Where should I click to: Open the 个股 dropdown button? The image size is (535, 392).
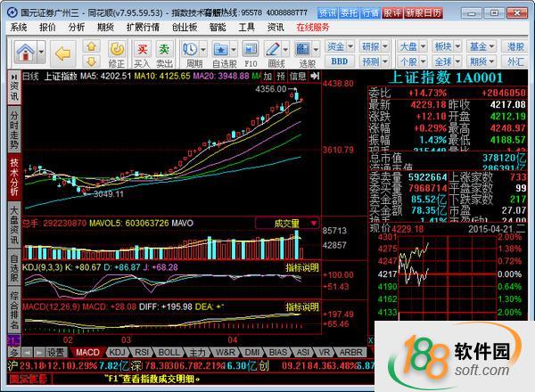[413, 61]
